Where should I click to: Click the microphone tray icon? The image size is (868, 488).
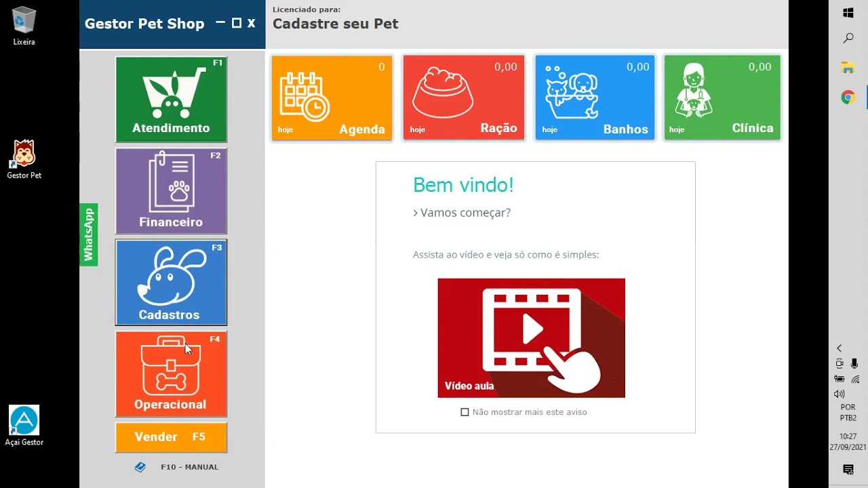[854, 364]
